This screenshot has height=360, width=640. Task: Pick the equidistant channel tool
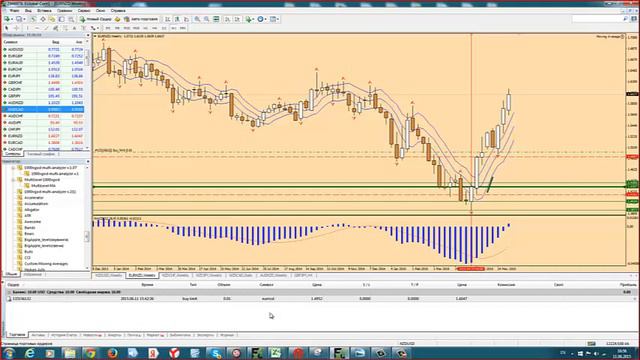56,28
